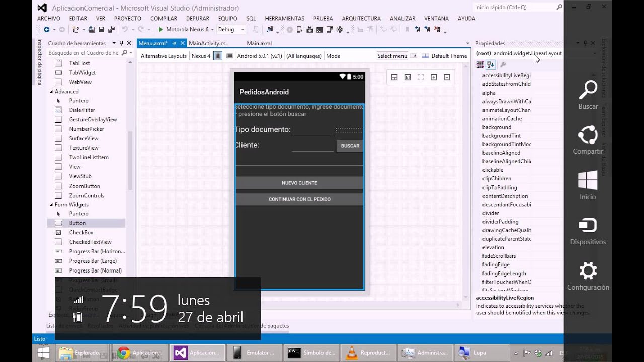Select NumberPicker in toolbox
Viewport: 644px width, 362px height.
click(87, 129)
